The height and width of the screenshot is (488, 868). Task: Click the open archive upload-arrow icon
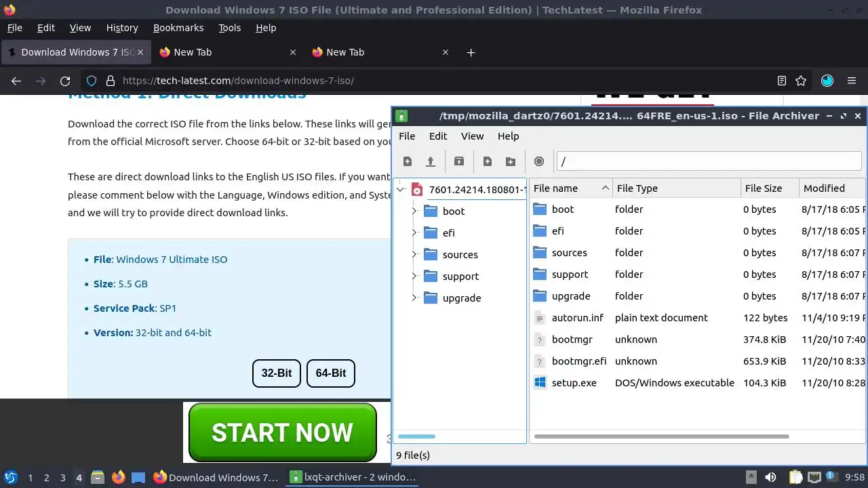430,161
